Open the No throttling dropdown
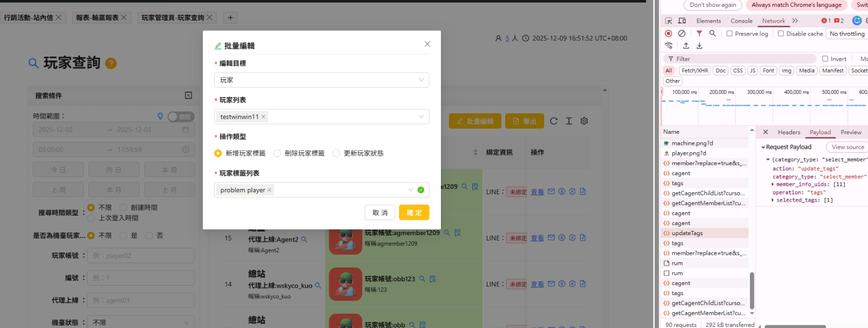 point(847,33)
